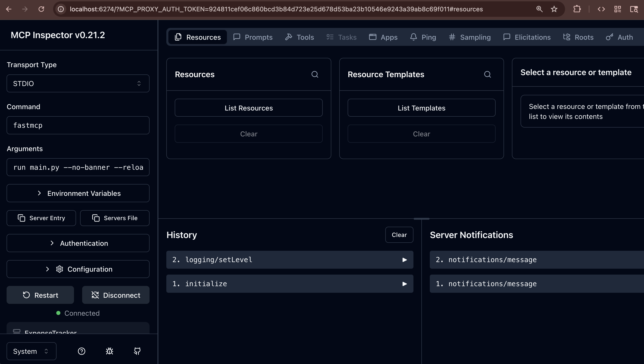This screenshot has height=364, width=644.
Task: Open site information icon in address bar
Action: coord(61,9)
